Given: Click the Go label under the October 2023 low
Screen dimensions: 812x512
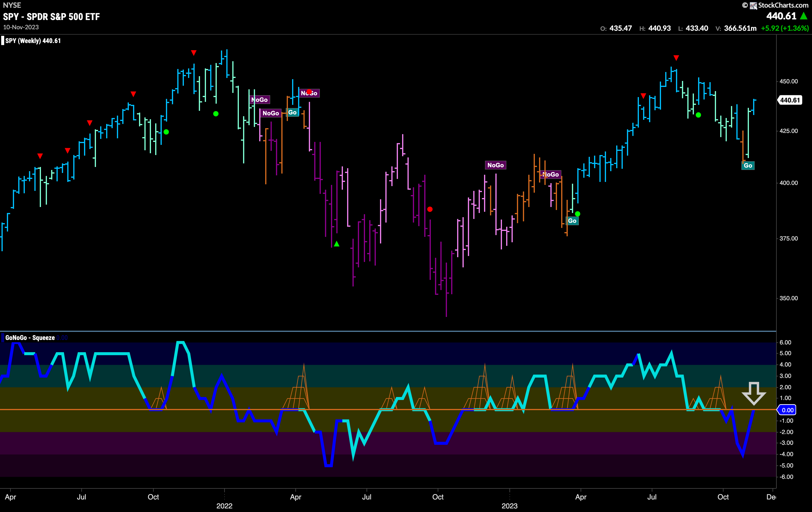Looking at the screenshot, I should 748,165.
